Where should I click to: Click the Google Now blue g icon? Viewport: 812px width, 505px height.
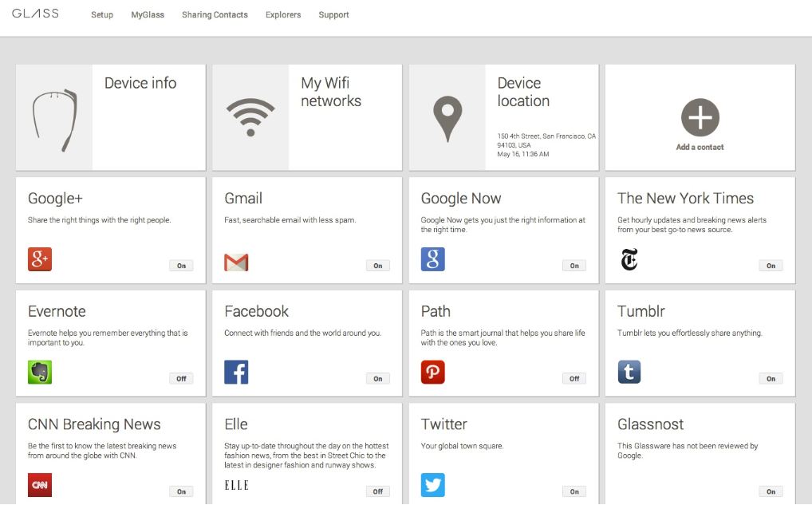433,259
